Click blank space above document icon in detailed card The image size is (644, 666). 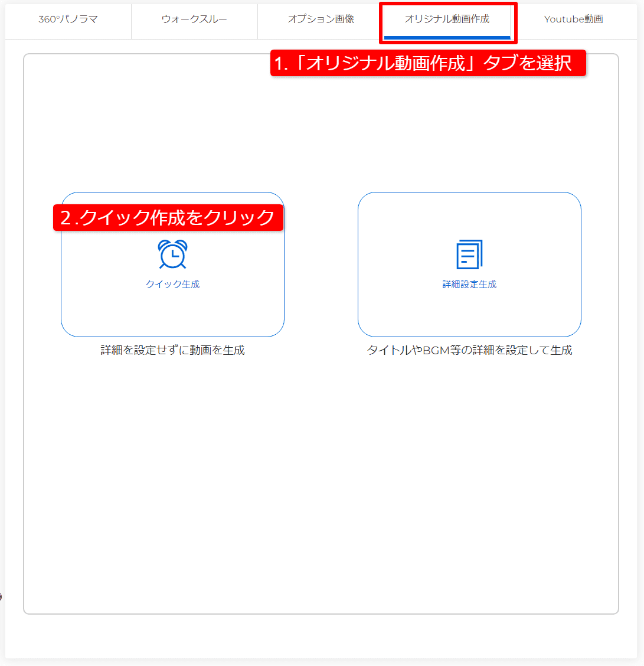(469, 216)
